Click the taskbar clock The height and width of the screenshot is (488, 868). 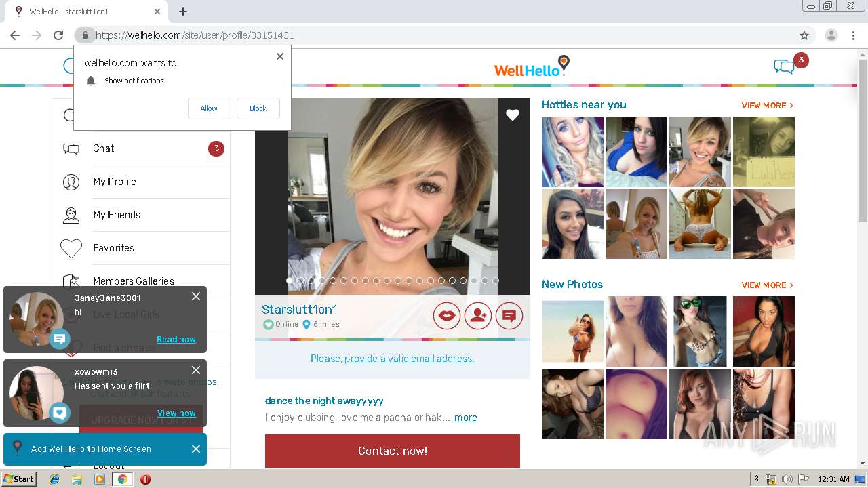[833, 479]
